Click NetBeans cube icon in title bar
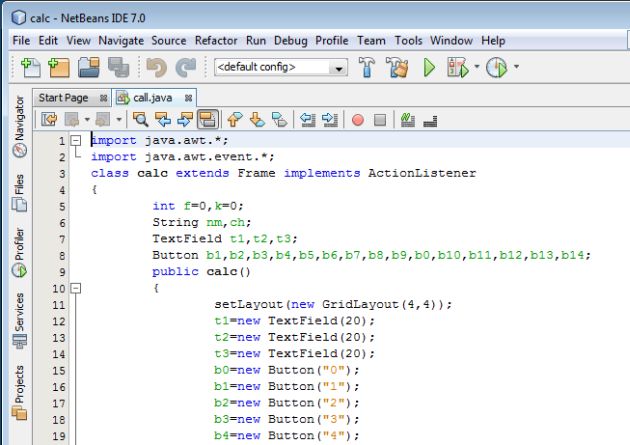The image size is (630, 445). 19,18
